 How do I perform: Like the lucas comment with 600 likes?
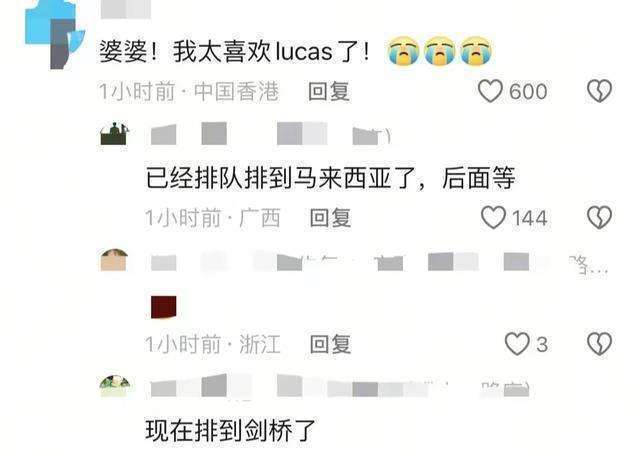490,91
